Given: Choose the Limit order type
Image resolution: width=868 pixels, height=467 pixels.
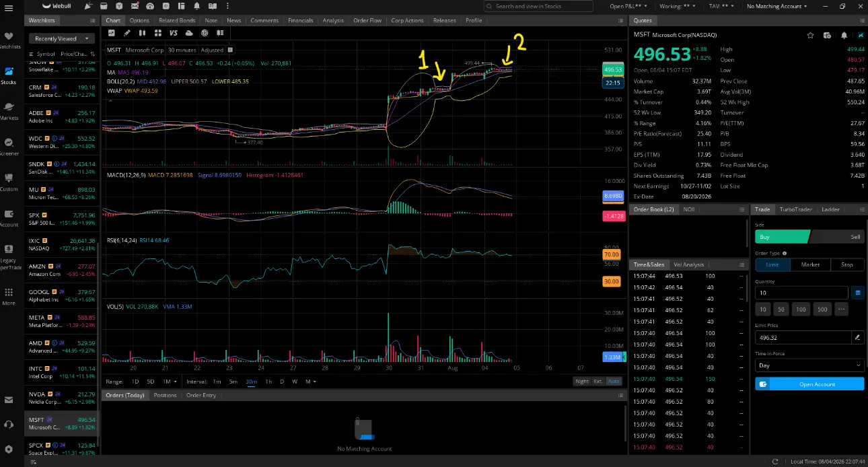Looking at the screenshot, I should 772,264.
